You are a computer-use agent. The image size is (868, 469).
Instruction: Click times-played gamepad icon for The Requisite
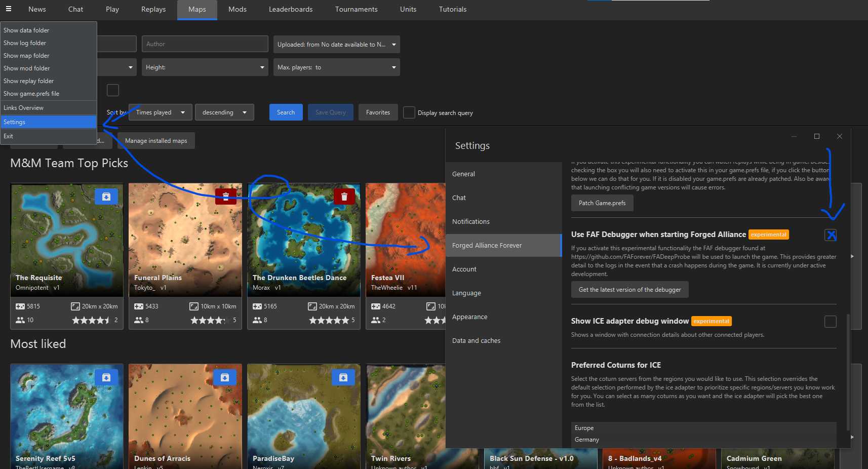click(x=20, y=306)
